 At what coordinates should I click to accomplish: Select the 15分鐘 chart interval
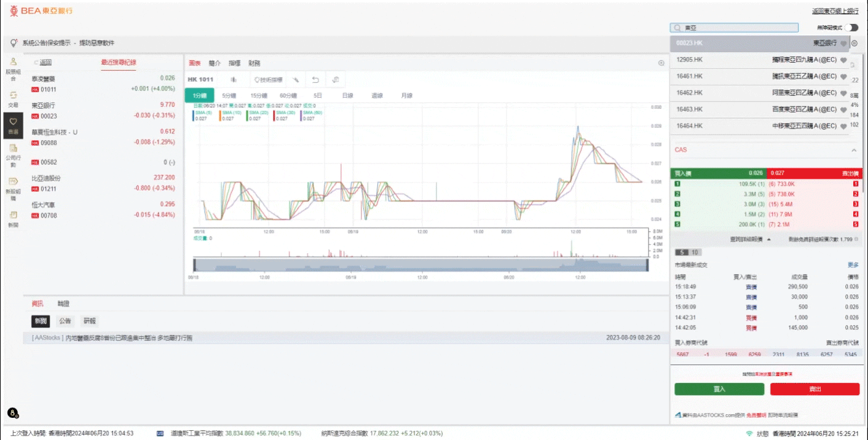[259, 95]
